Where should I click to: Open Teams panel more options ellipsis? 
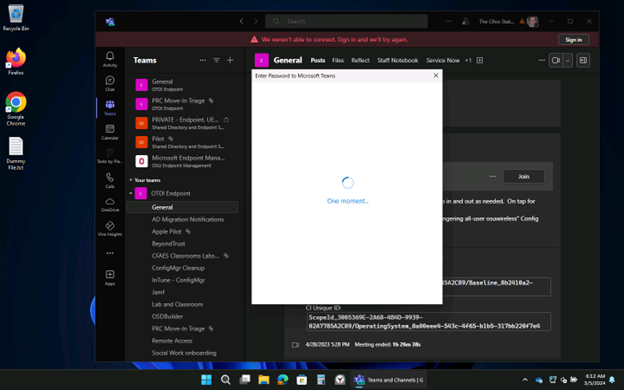point(203,60)
